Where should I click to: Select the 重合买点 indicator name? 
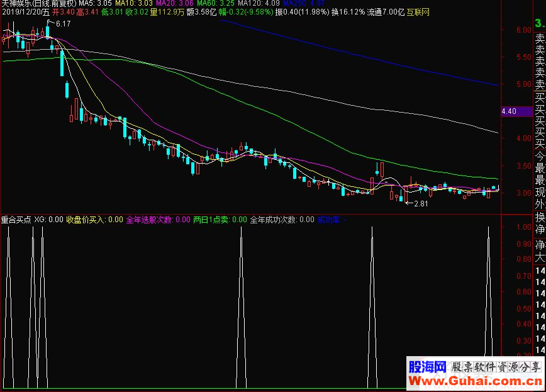tap(16, 220)
